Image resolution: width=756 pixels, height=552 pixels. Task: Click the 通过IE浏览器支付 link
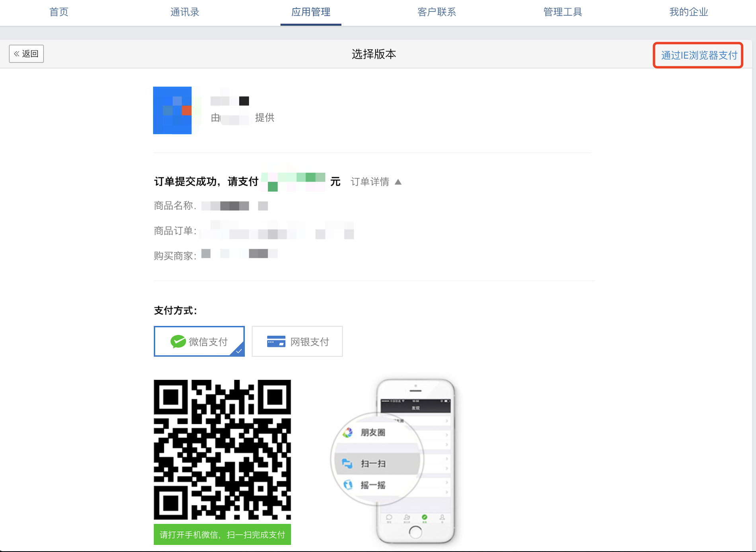[x=699, y=55]
